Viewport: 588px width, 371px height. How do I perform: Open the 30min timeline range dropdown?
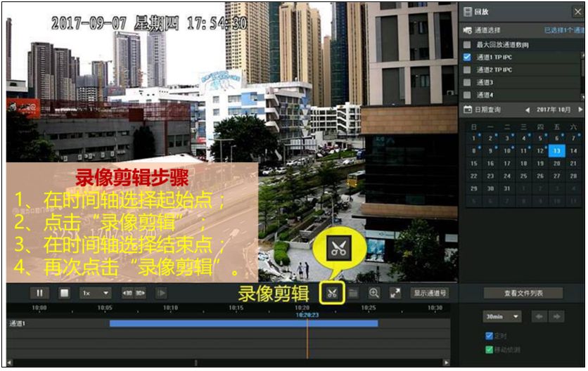pyautogui.click(x=502, y=317)
